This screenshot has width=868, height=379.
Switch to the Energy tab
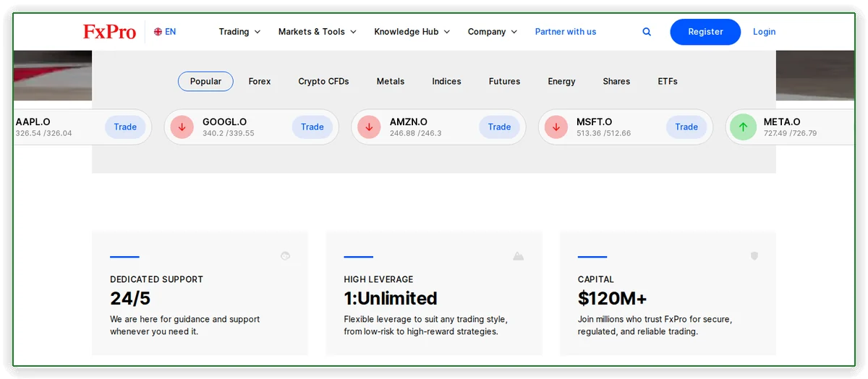561,82
